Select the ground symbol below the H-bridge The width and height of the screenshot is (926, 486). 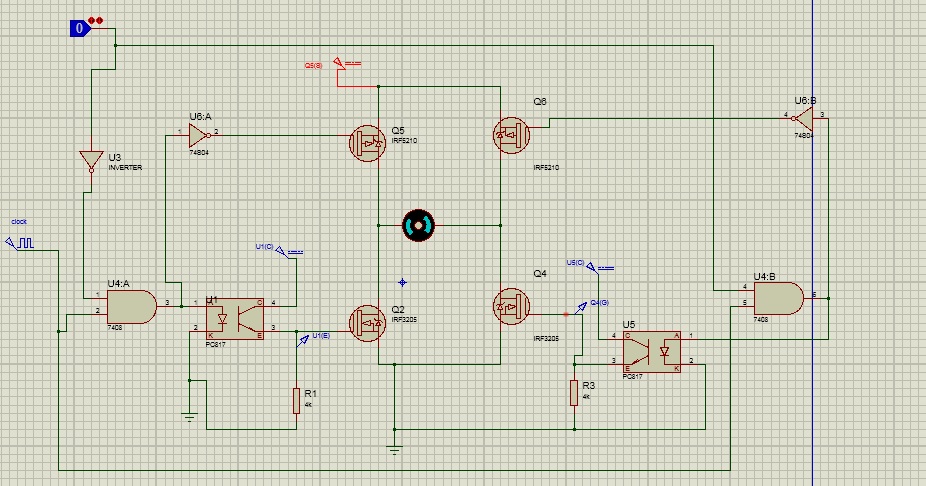click(394, 451)
